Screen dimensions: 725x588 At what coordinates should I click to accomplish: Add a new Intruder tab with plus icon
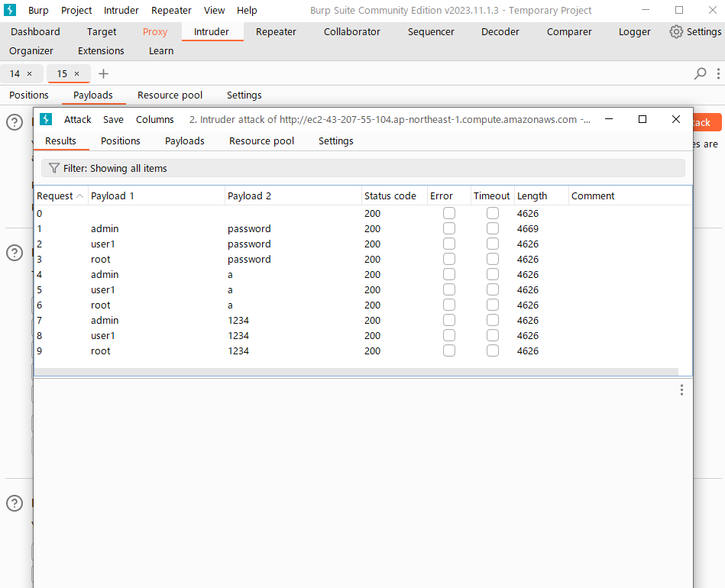point(104,73)
